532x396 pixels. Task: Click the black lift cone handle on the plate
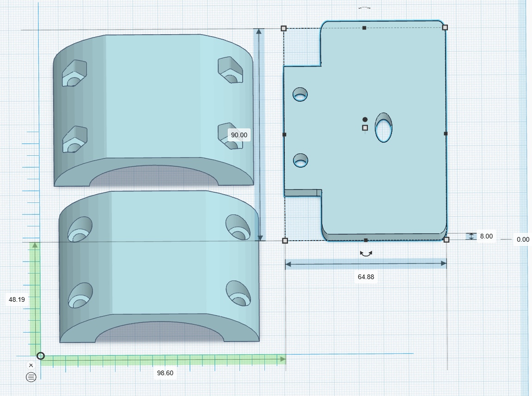click(365, 119)
